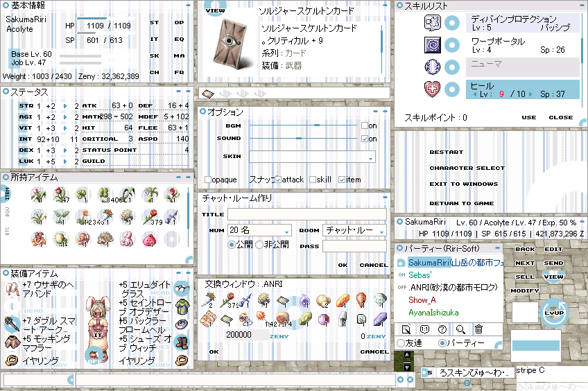Screen dimensions: 588x391
Task: Select the 非公開 private radio button
Action: 259,245
